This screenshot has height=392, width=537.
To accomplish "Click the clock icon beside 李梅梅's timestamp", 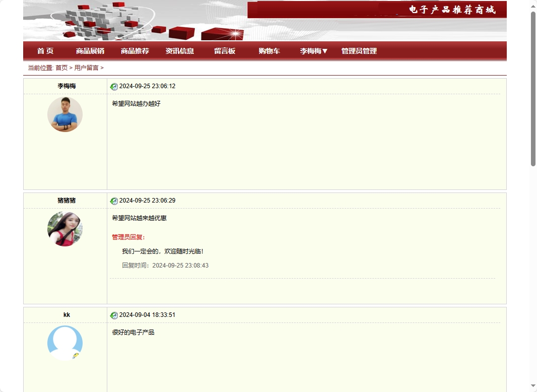I will [x=113, y=86].
